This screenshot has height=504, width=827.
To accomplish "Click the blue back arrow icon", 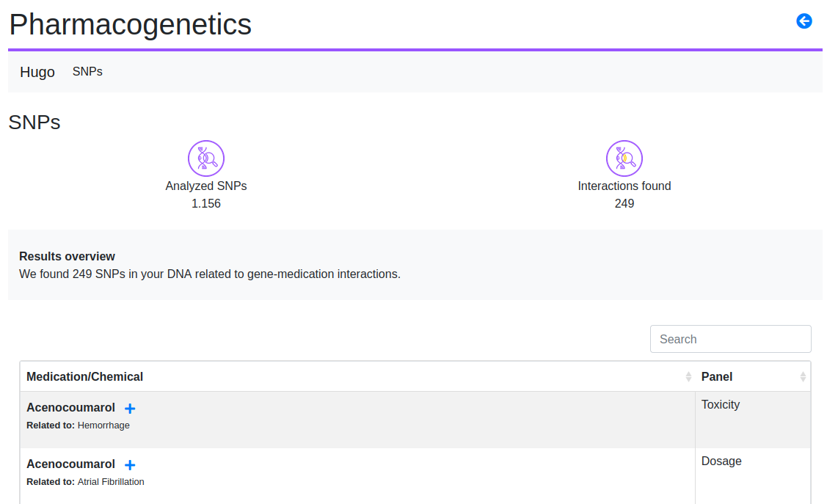I will (804, 21).
